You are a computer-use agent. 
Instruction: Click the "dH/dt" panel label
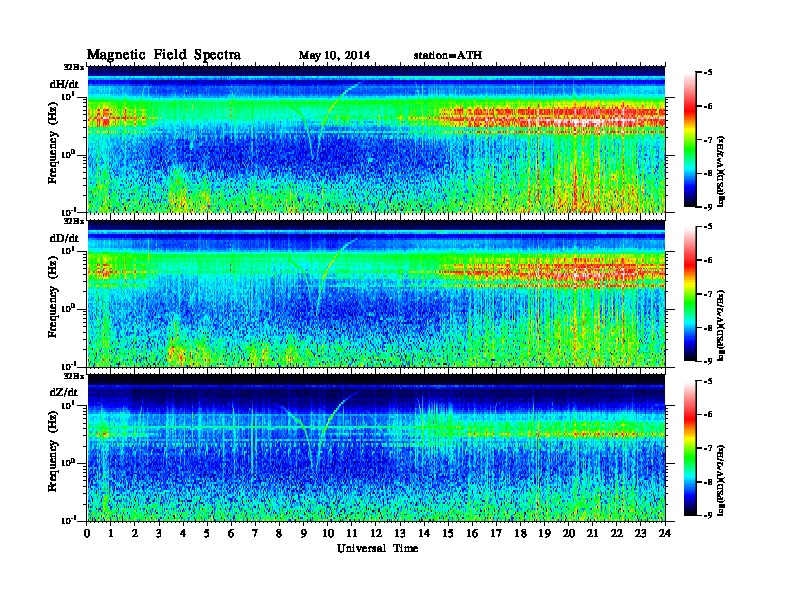(x=64, y=84)
